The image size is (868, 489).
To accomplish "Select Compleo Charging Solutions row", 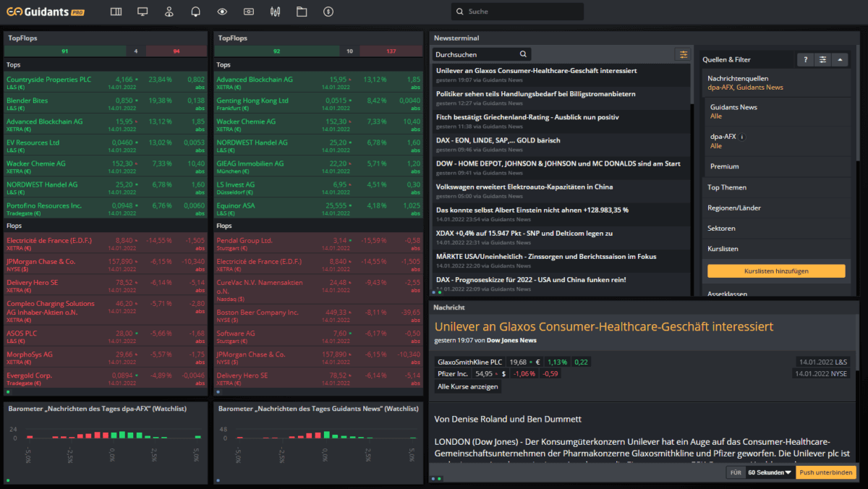I will pos(106,311).
